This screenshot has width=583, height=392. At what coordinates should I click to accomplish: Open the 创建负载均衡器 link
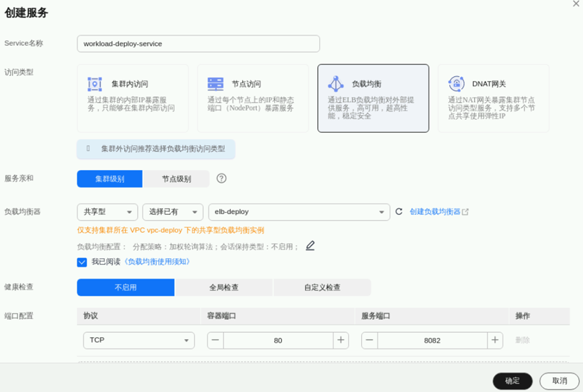[x=438, y=212]
